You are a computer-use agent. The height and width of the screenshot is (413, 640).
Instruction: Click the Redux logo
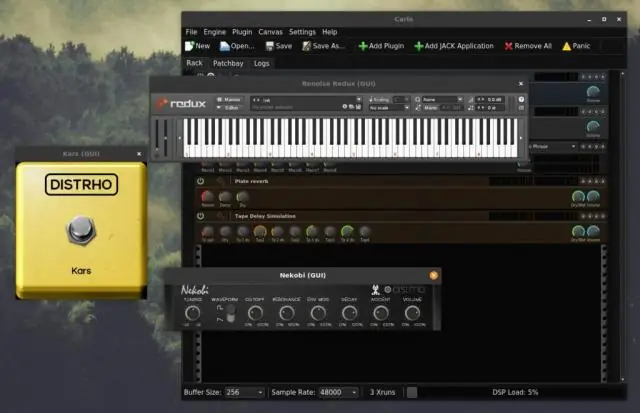point(182,104)
